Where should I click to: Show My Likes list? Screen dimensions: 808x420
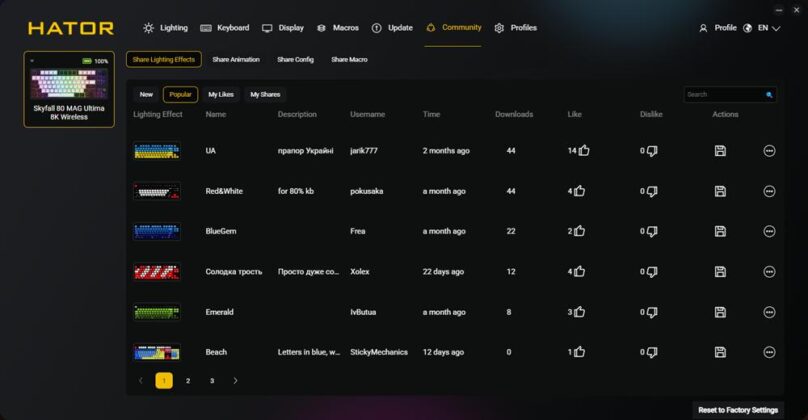click(221, 95)
